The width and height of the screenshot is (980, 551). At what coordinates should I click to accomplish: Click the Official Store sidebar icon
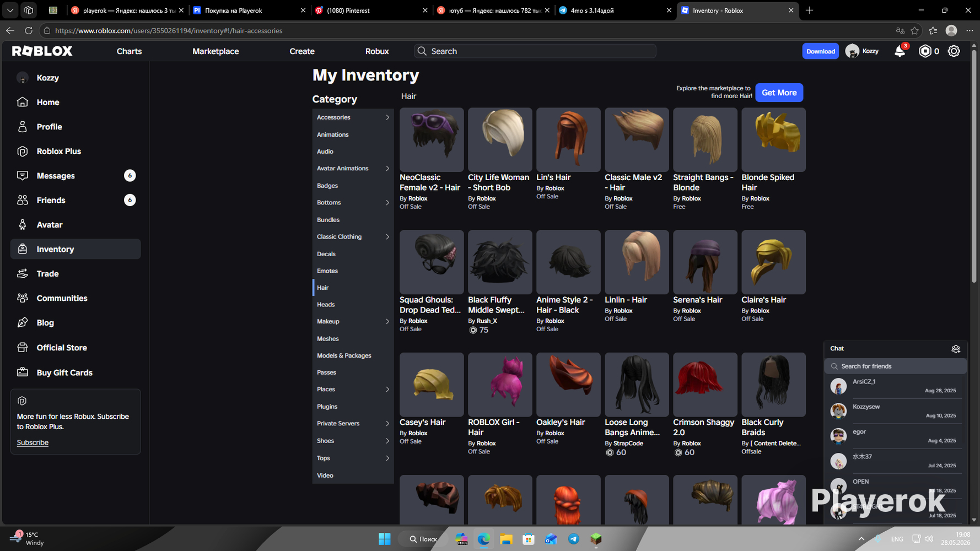click(23, 348)
